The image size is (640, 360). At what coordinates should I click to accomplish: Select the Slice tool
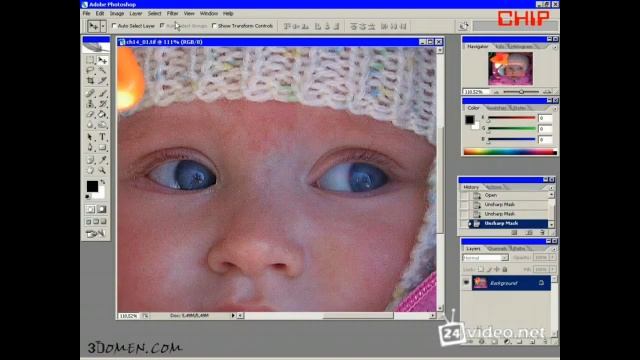coord(102,80)
